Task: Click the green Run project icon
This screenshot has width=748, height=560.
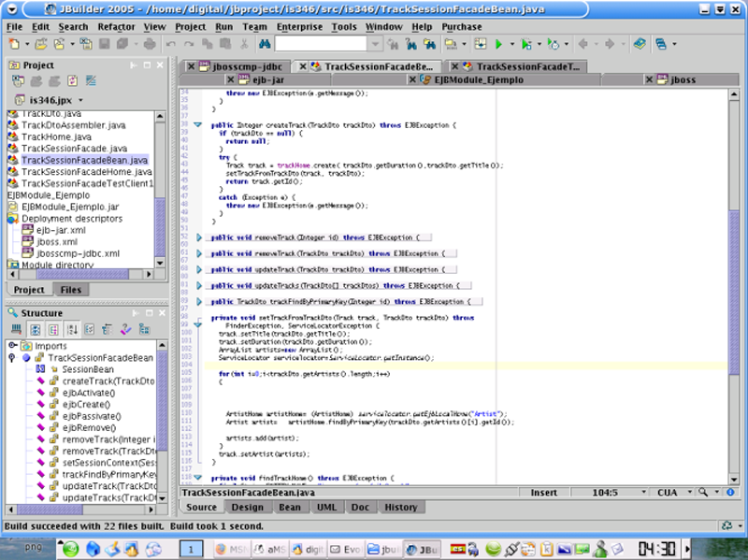Action: point(499,44)
